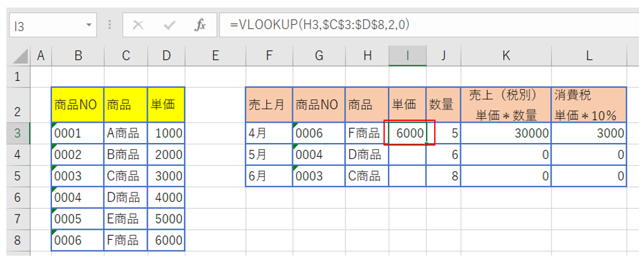Image resolution: width=644 pixels, height=262 pixels.
Task: Select row 3 header
Action: (x=17, y=133)
